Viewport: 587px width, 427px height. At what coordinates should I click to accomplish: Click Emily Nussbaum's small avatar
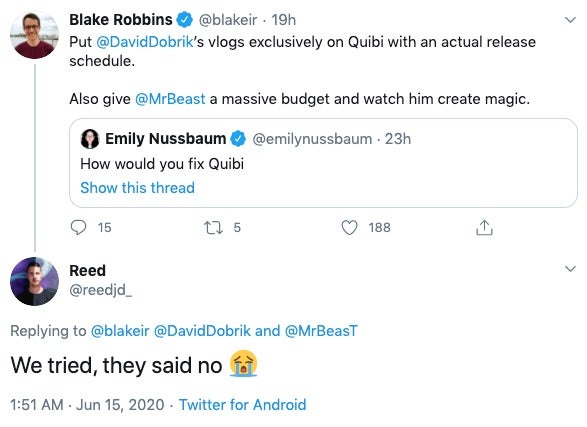coord(90,139)
